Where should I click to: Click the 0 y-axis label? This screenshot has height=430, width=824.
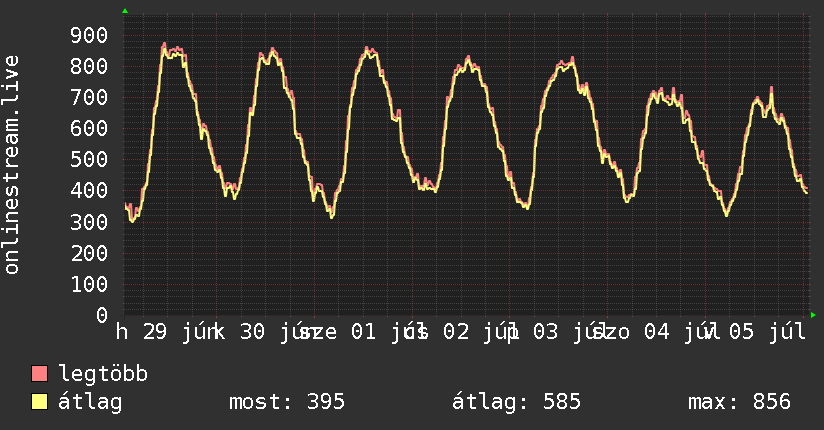(102, 315)
